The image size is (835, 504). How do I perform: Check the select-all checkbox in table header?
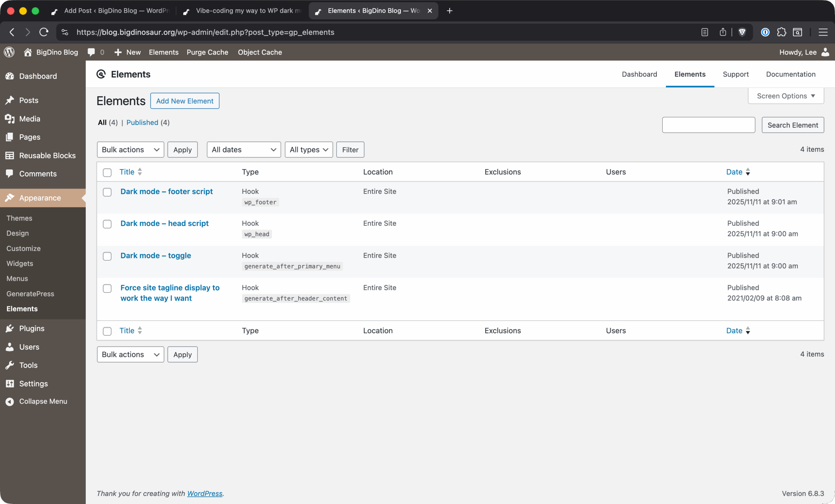click(x=107, y=173)
